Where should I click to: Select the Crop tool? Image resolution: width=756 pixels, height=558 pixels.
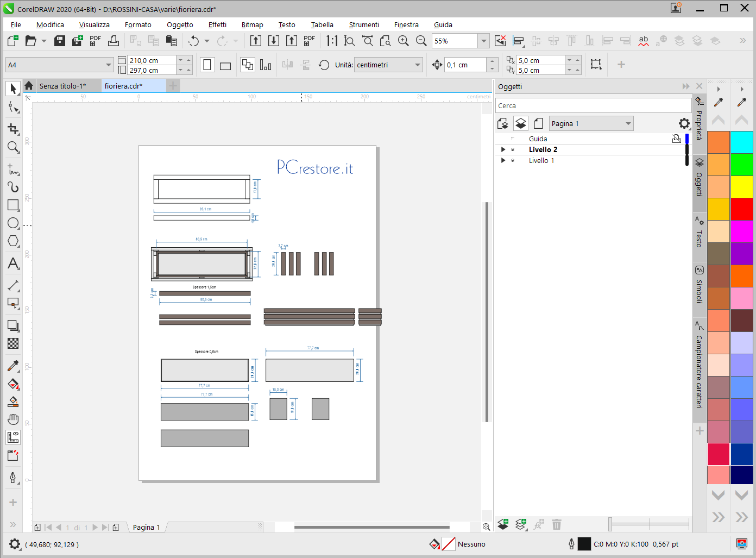tap(13, 129)
